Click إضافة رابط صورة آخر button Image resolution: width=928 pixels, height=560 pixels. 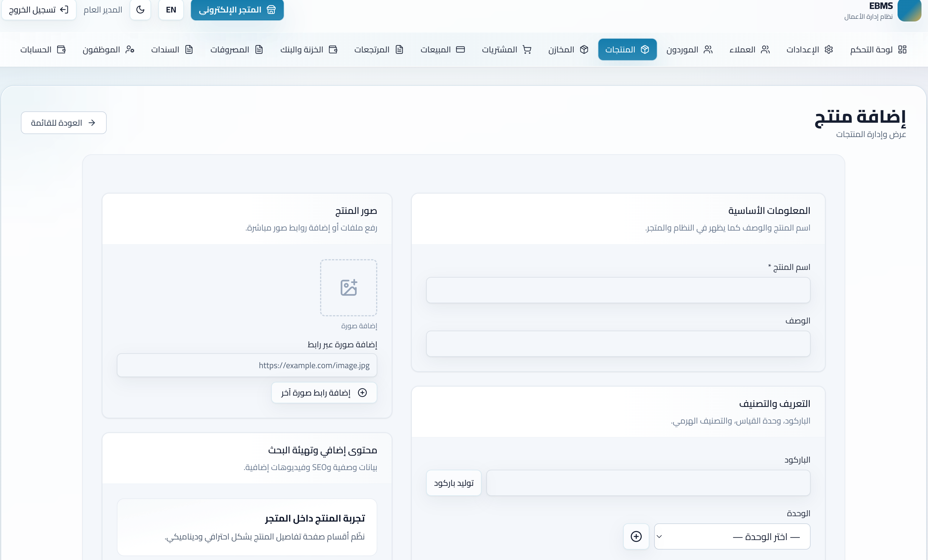click(x=324, y=393)
